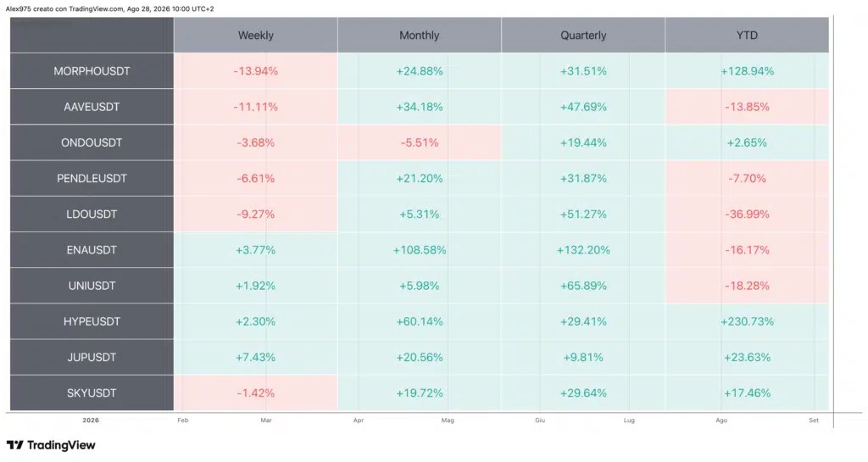Click the 2026 year label on axis
Image resolution: width=868 pixels, height=462 pixels.
coord(91,420)
